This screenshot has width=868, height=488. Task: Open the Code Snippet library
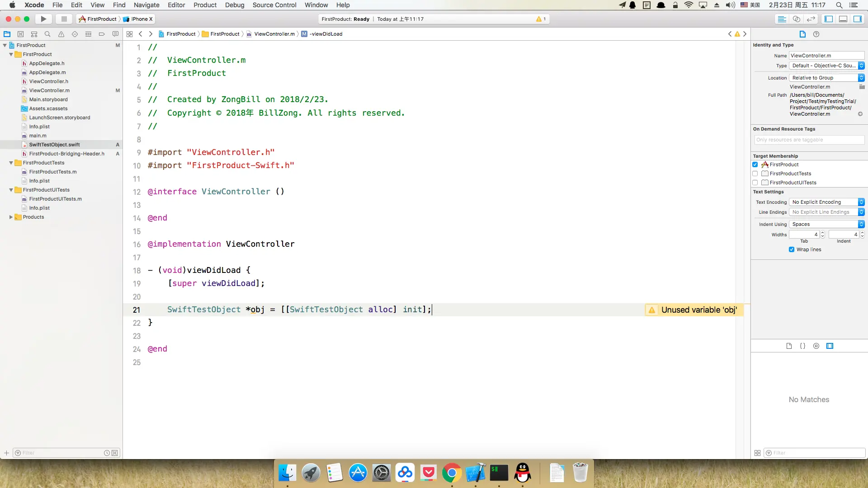coord(802,346)
